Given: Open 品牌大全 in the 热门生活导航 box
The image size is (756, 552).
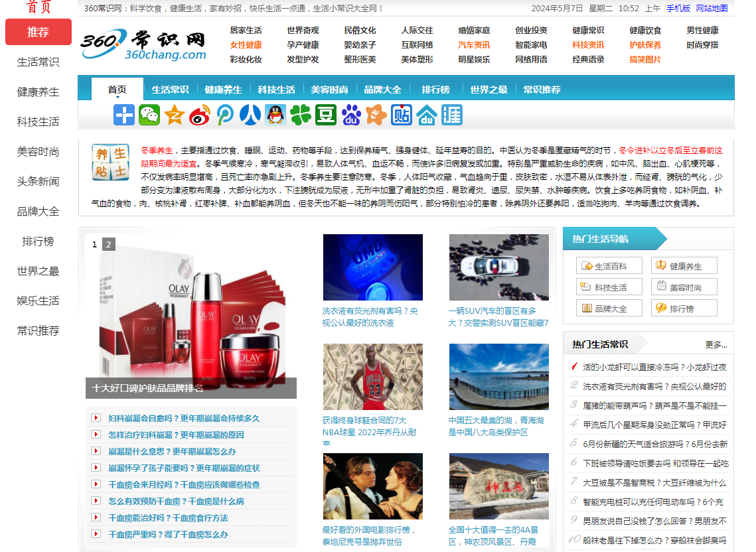Looking at the screenshot, I should tap(609, 309).
